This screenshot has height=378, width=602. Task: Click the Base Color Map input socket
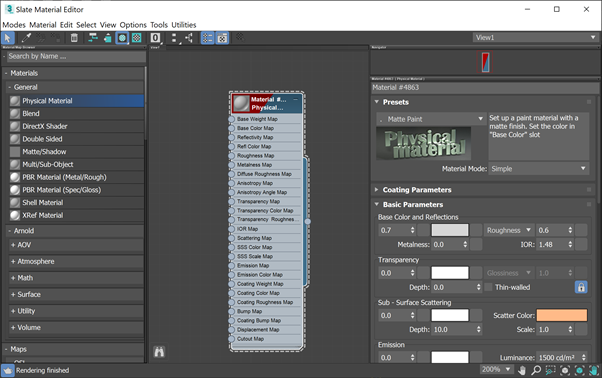coord(231,128)
